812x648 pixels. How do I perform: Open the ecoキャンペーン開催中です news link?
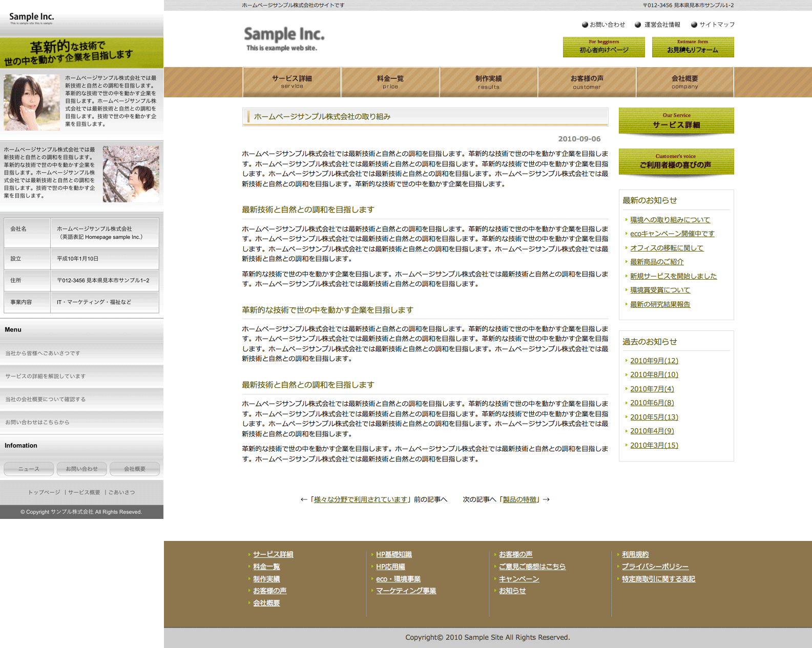point(672,234)
